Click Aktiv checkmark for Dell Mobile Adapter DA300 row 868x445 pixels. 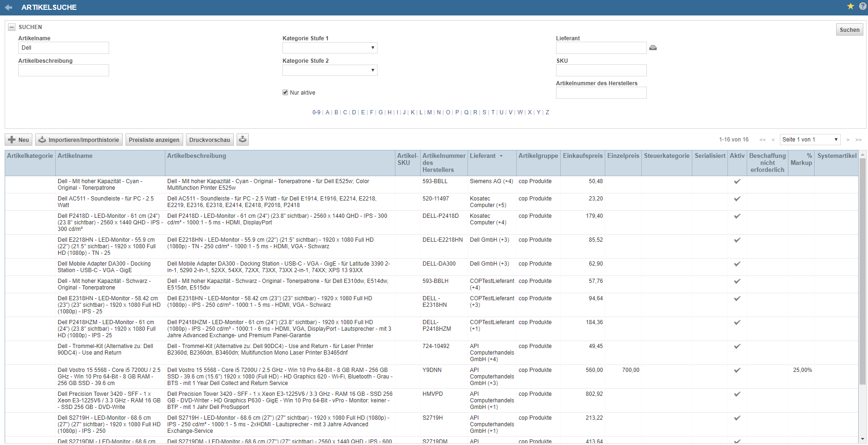coord(737,264)
